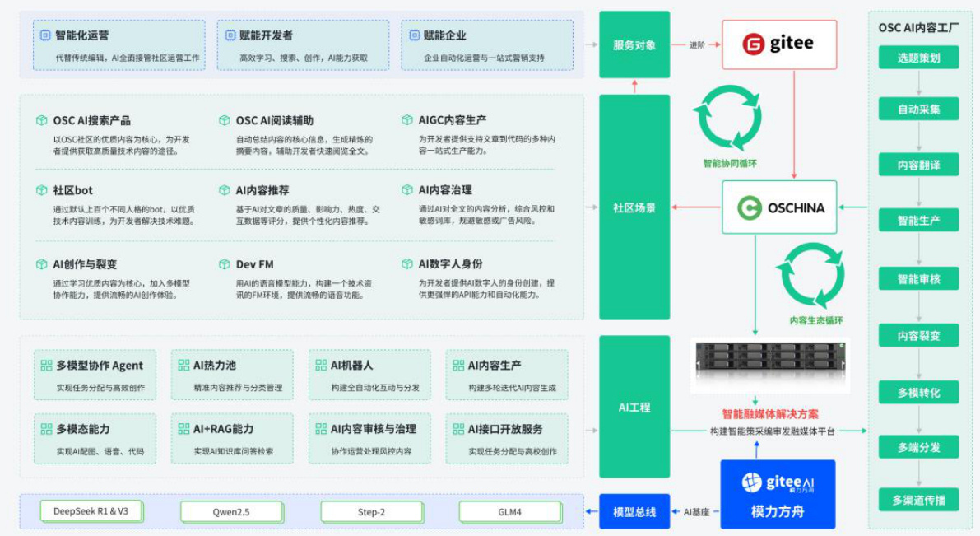
Task: Select the 模型总线 blue block
Action: (x=634, y=511)
